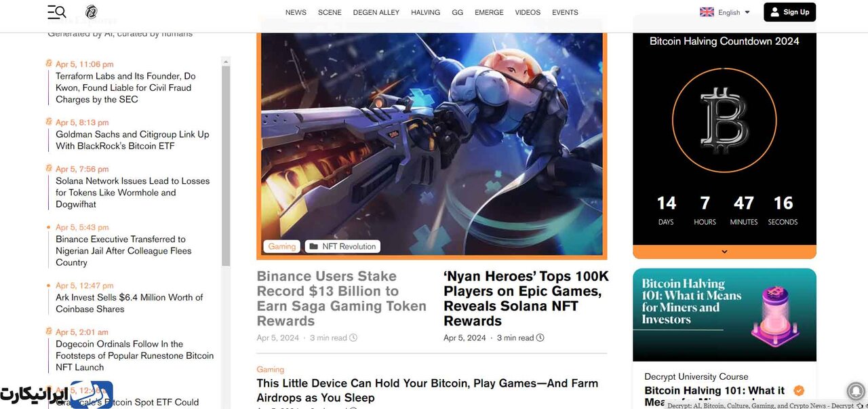Click the Decrypt logo icon
The image size is (868, 409).
click(x=92, y=12)
